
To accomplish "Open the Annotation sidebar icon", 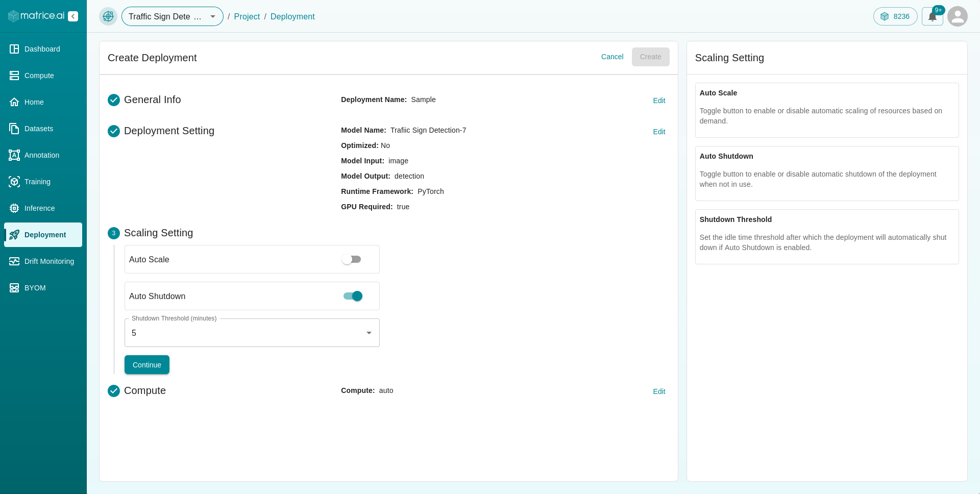I will point(14,155).
